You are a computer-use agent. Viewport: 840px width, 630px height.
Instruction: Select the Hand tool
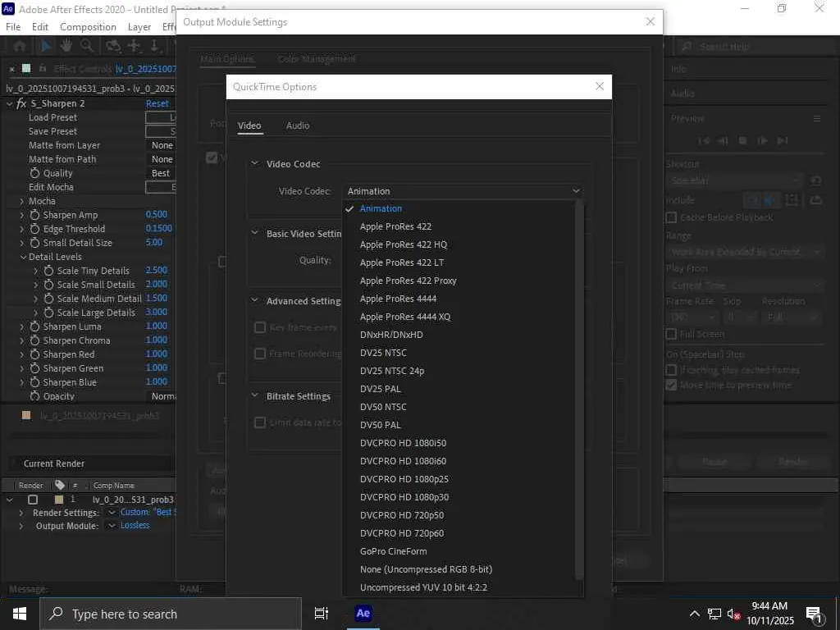click(66, 46)
